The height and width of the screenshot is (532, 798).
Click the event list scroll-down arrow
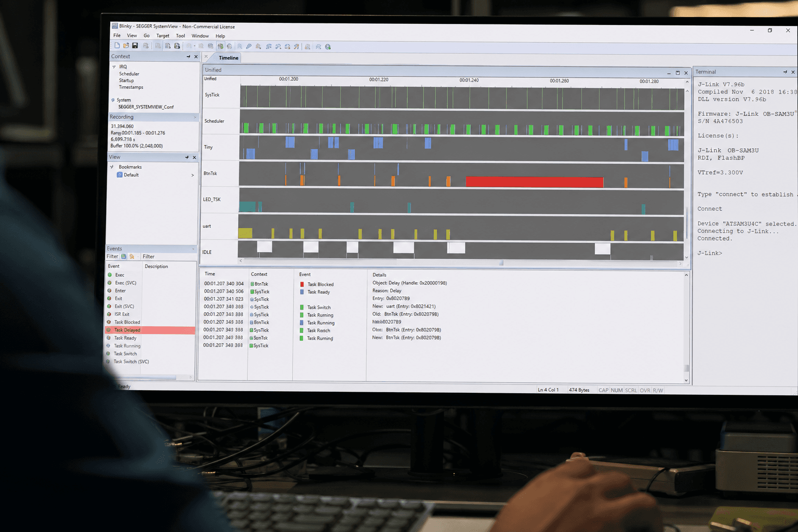[x=686, y=381]
